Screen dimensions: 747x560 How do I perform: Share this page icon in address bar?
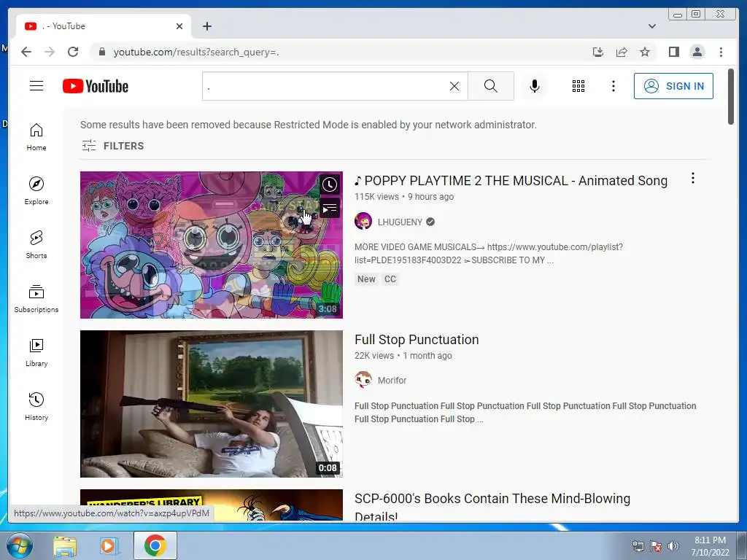[622, 52]
